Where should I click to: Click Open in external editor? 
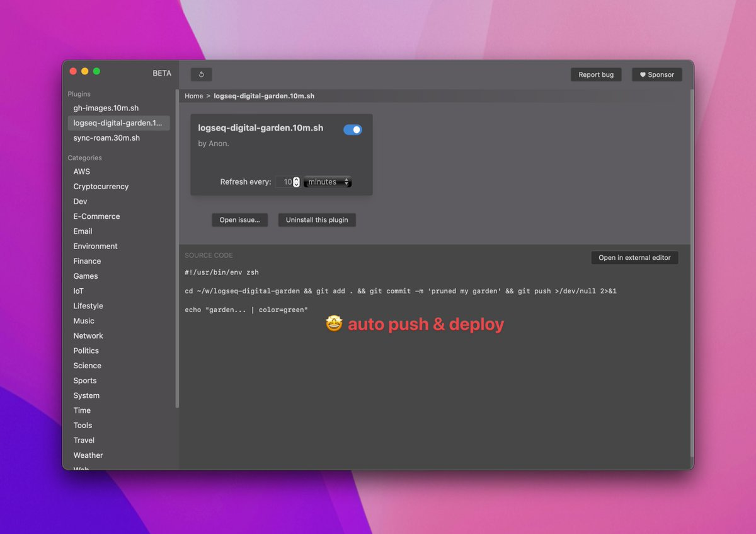634,257
